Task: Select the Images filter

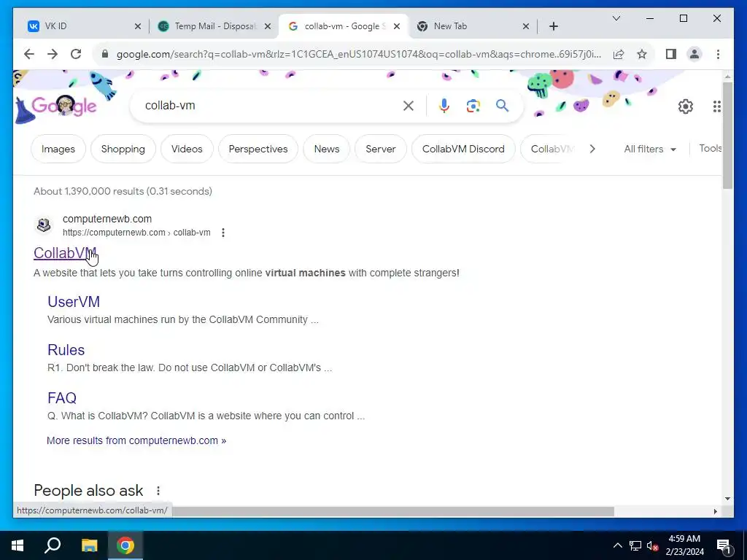Action: click(58, 149)
